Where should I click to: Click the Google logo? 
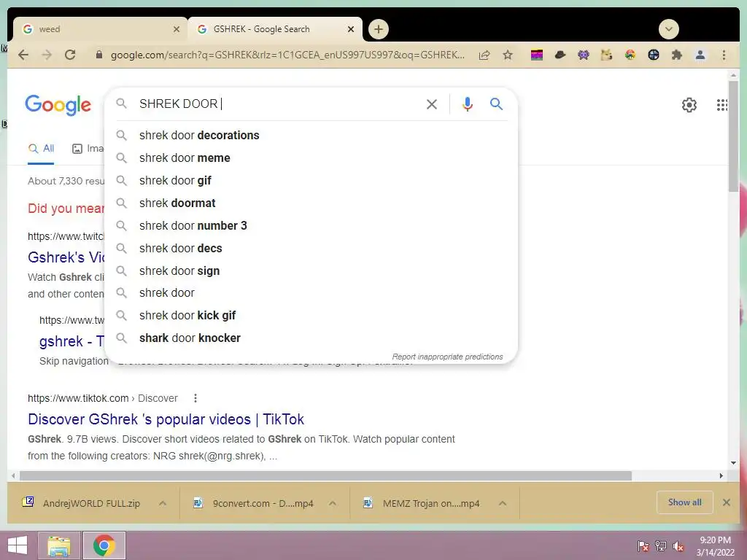point(58,105)
